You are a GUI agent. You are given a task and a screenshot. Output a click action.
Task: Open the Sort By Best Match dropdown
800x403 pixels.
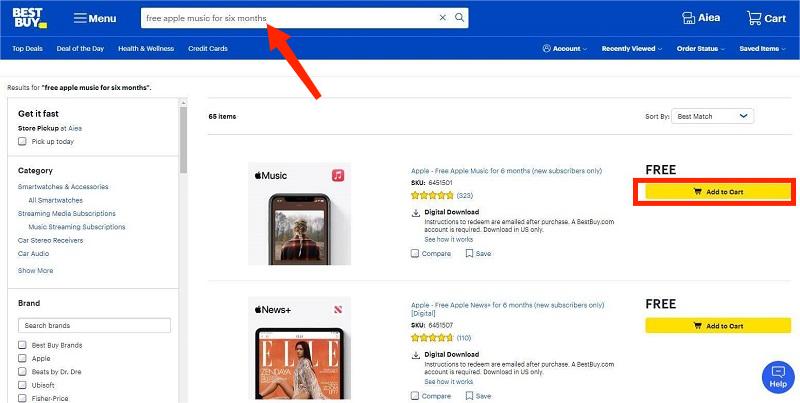712,116
